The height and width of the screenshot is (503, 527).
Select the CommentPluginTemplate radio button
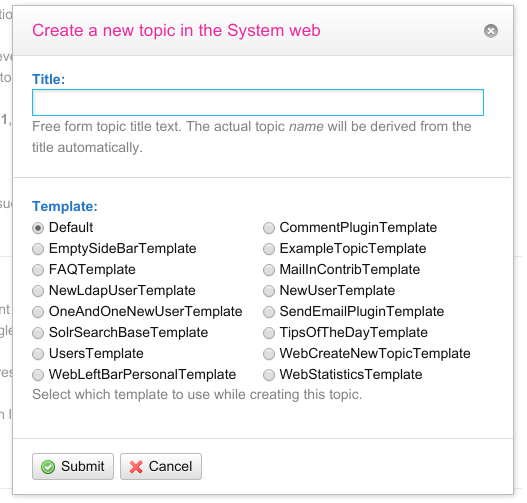pos(269,228)
